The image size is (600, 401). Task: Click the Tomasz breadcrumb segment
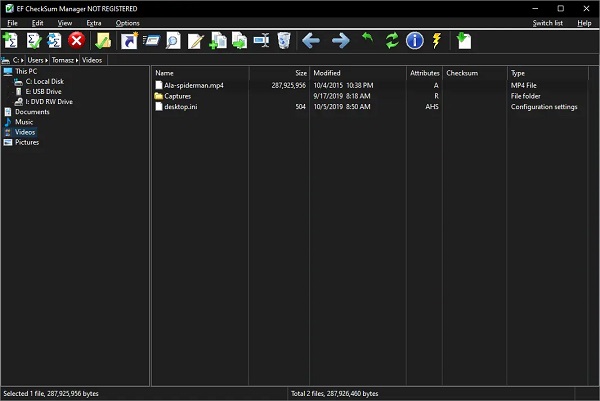click(x=63, y=60)
